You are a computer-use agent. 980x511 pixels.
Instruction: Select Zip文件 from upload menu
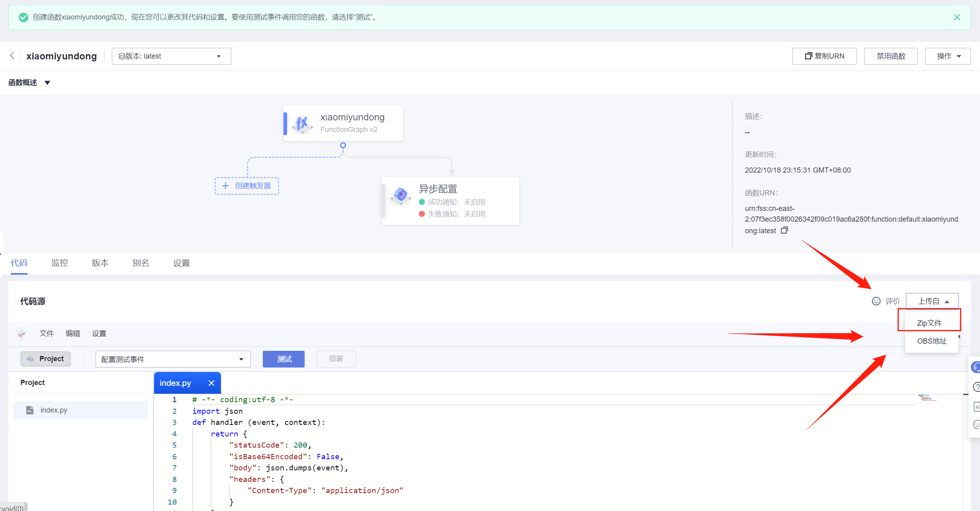[x=929, y=323]
